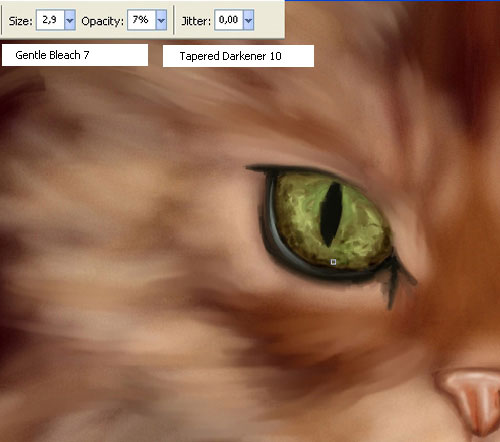Click the Jitter value field 0,00

(229, 20)
